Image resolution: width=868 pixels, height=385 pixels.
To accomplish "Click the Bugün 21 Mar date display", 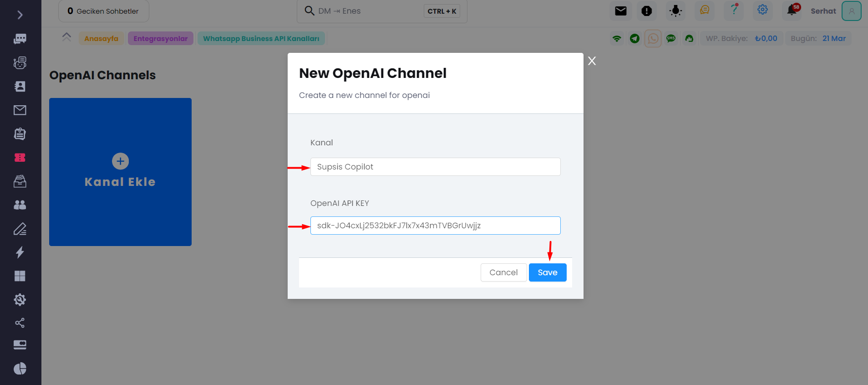I will [x=818, y=39].
